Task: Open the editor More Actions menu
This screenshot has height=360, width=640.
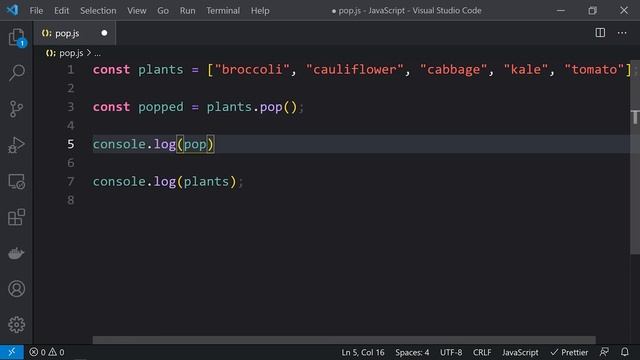Action: point(622,33)
